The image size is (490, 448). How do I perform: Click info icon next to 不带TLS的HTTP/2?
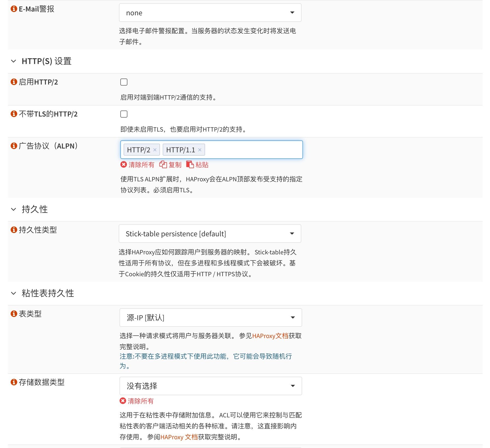(14, 114)
